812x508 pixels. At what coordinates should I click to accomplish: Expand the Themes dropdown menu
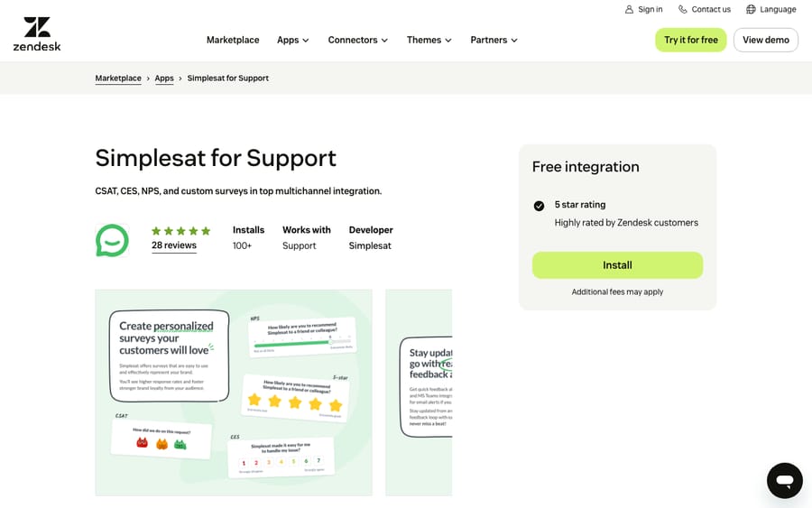[x=429, y=40]
